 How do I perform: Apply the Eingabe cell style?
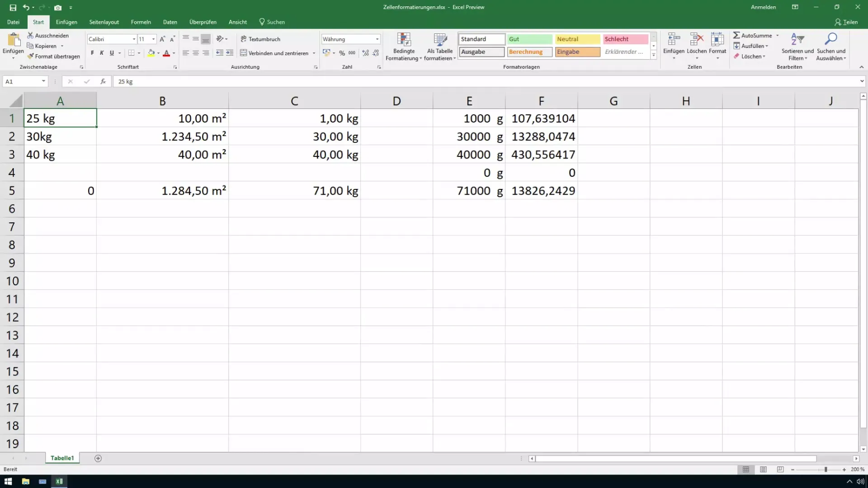click(577, 52)
